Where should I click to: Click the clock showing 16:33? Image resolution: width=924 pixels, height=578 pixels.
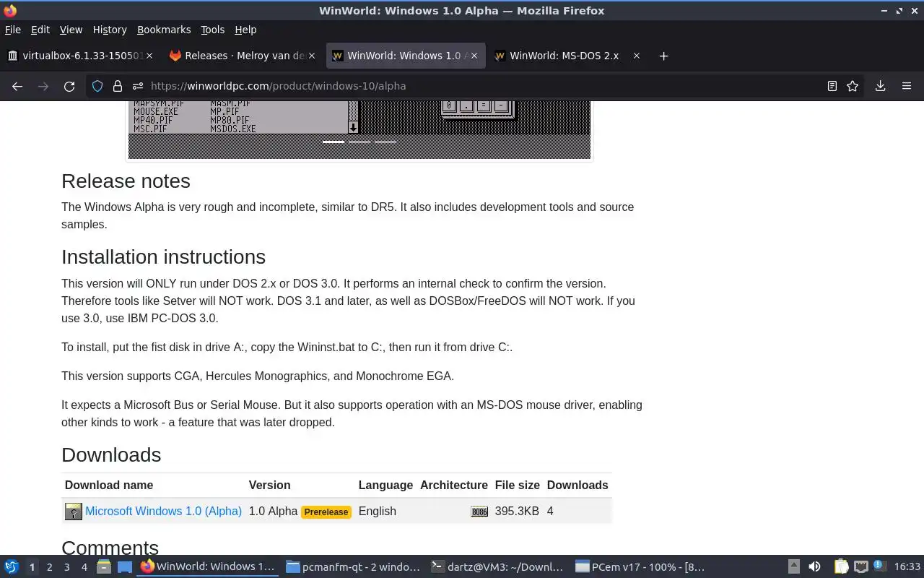[907, 566]
